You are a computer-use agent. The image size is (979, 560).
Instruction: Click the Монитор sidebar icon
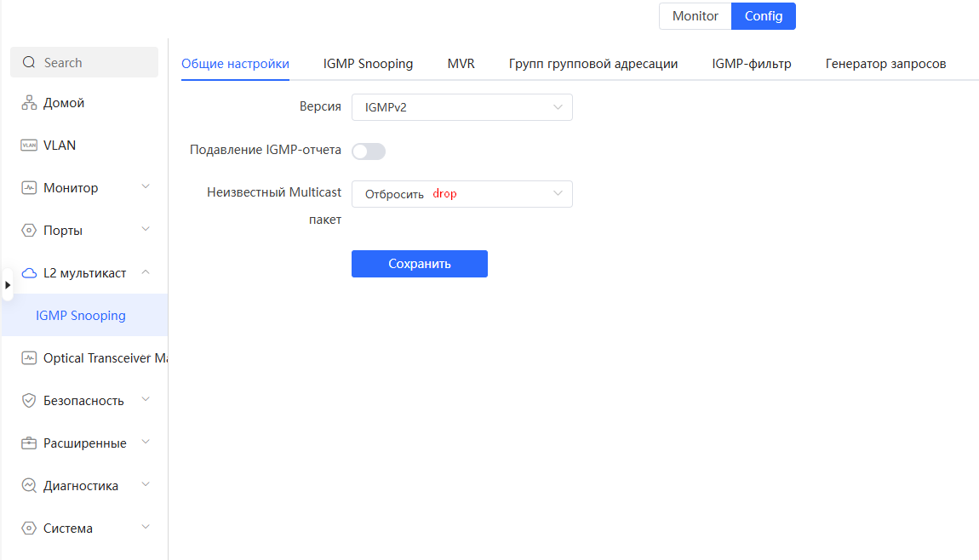29,188
